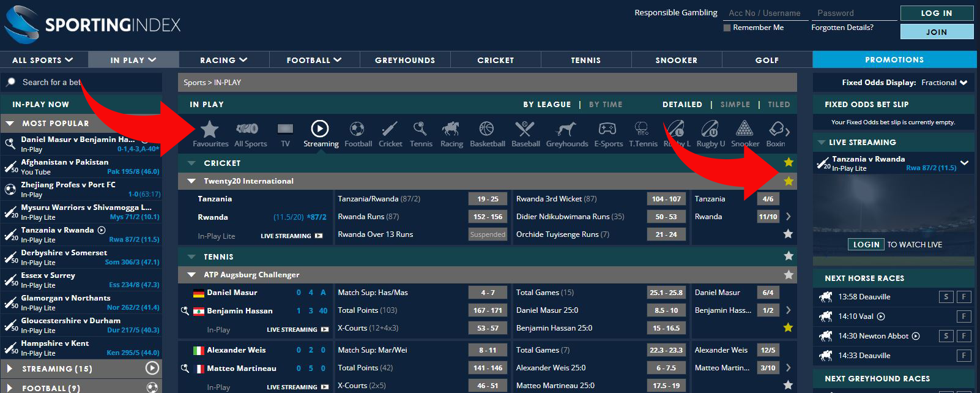
Task: Click play icon beside 14:10 Vaal race
Action: click(881, 316)
